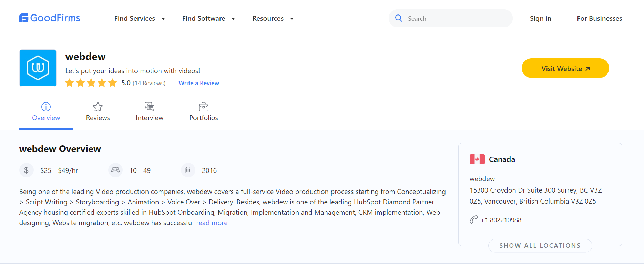Viewport: 644px width, 265px height.
Task: Click the Write a Review link
Action: pos(199,83)
